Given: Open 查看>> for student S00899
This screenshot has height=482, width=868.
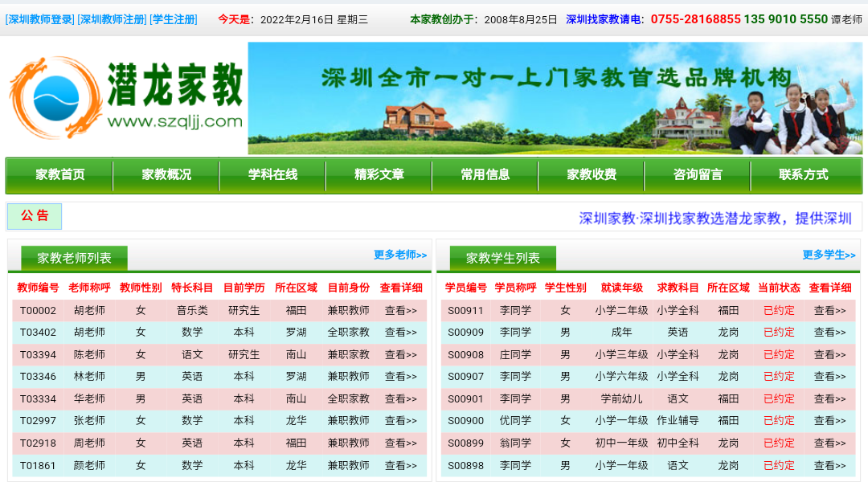Looking at the screenshot, I should pyautogui.click(x=829, y=443).
